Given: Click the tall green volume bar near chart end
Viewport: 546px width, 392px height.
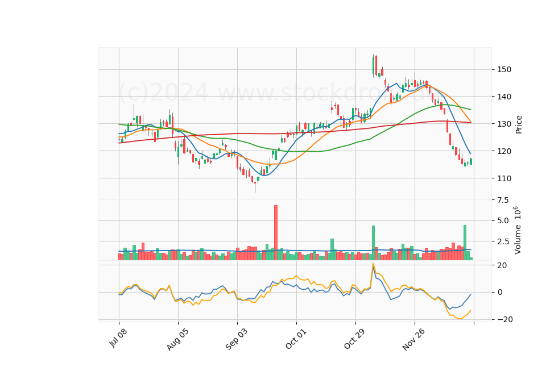Looking at the screenshot, I should [465, 243].
